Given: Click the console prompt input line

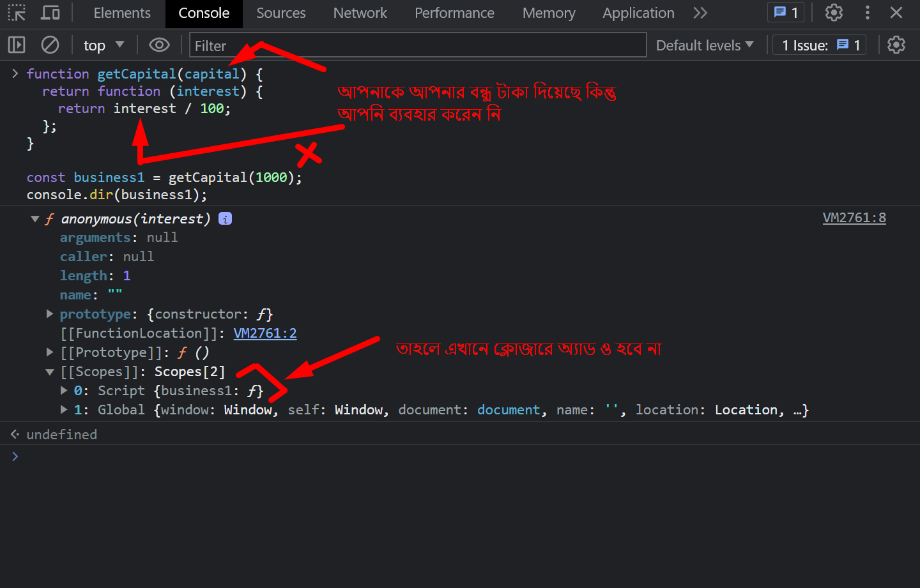Looking at the screenshot, I should click(460, 456).
